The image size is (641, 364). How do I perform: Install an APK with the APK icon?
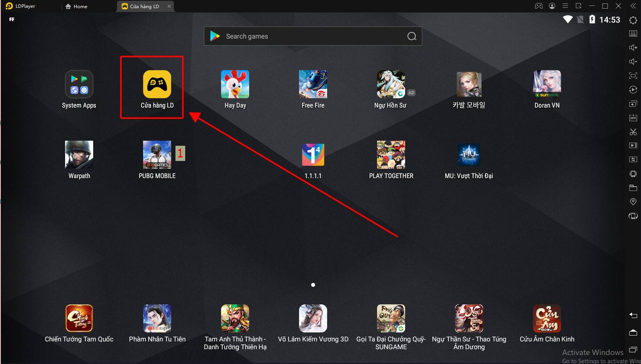633,117
